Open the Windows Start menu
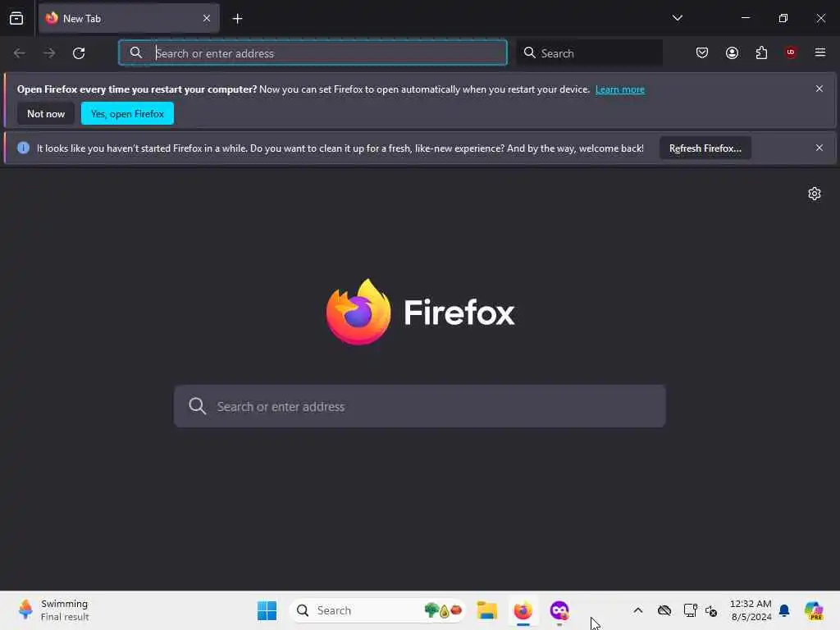Image resolution: width=840 pixels, height=630 pixels. pos(267,610)
